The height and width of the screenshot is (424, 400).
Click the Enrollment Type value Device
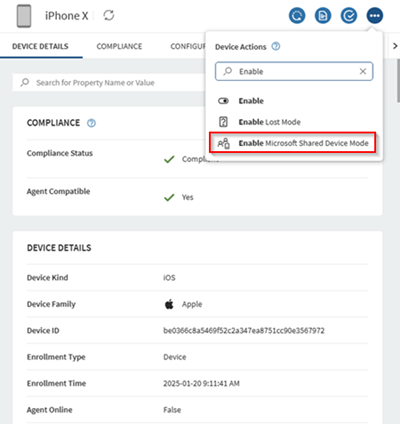coord(175,357)
